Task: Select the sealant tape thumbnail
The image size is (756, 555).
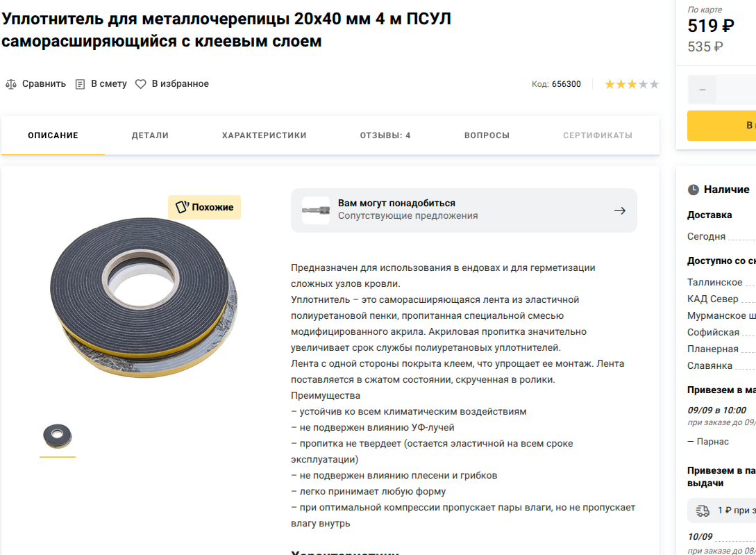Action: coord(58,437)
